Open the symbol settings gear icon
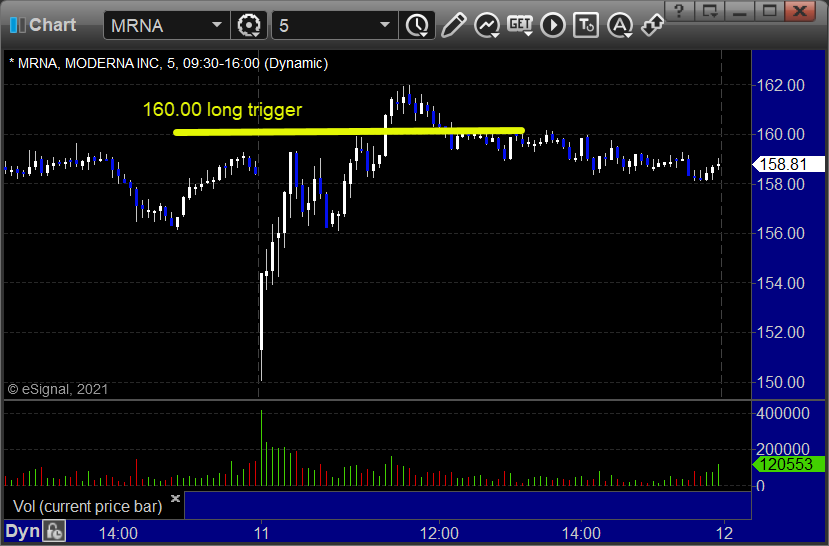829x546 pixels. coord(248,25)
